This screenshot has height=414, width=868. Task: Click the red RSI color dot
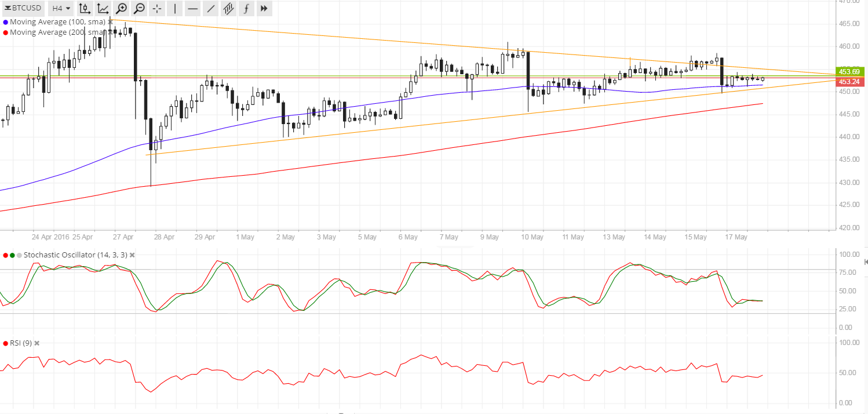[x=6, y=343]
